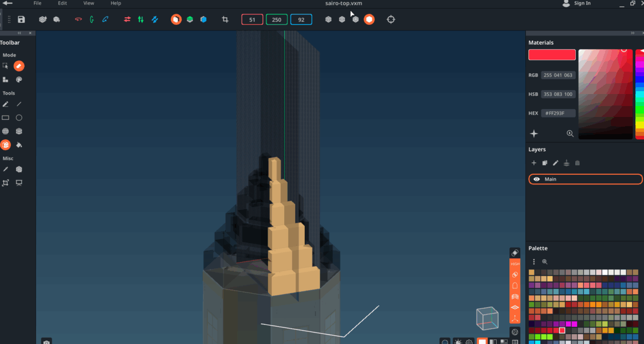The image size is (644, 344).
Task: Select the eyedropper color picker tool
Action: point(5,169)
